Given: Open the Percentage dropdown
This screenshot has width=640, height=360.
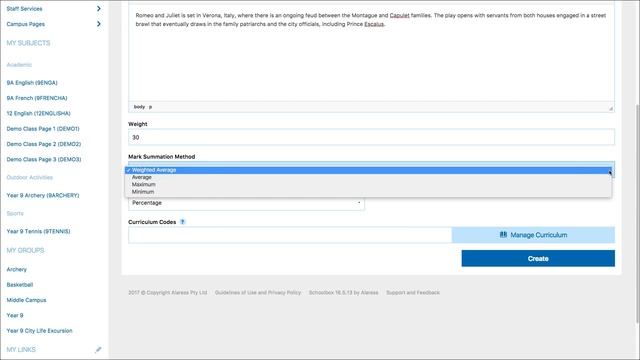Looking at the screenshot, I should click(x=246, y=203).
